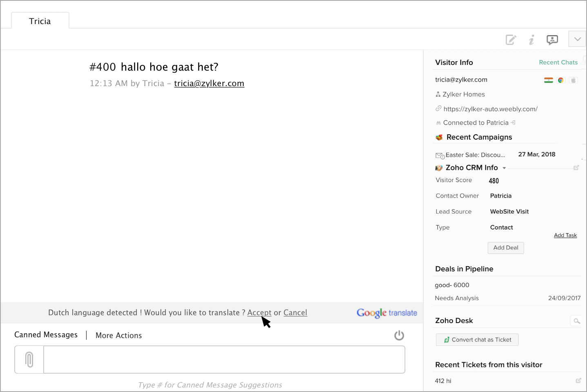Viewport: 587px width, 392px height.
Task: Open the top-right chevron dropdown
Action: [x=577, y=39]
